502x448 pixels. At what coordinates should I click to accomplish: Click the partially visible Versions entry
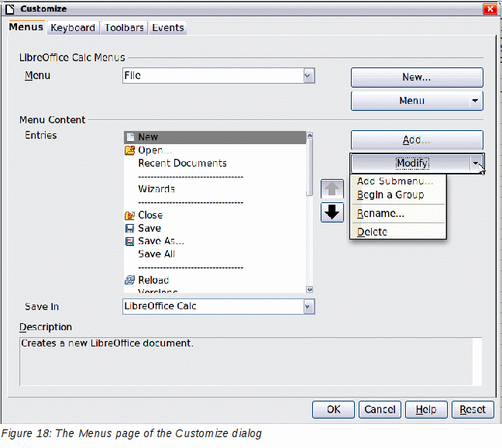coord(157,291)
